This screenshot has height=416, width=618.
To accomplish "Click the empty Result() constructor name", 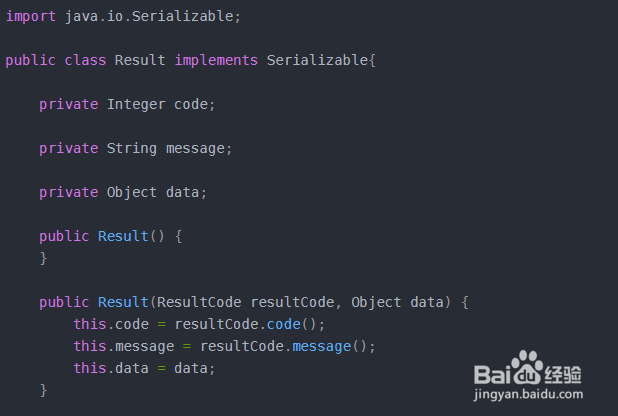I will click(119, 236).
